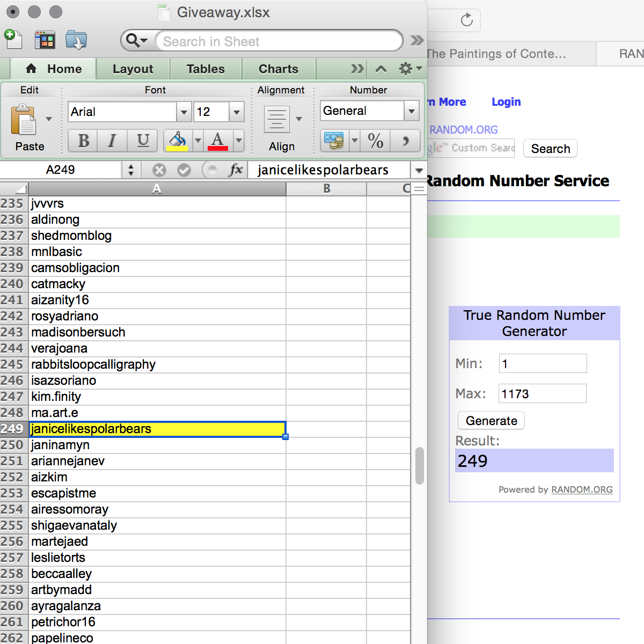Collapse the ribbon with up caret
The width and height of the screenshot is (644, 644).
pyautogui.click(x=381, y=69)
